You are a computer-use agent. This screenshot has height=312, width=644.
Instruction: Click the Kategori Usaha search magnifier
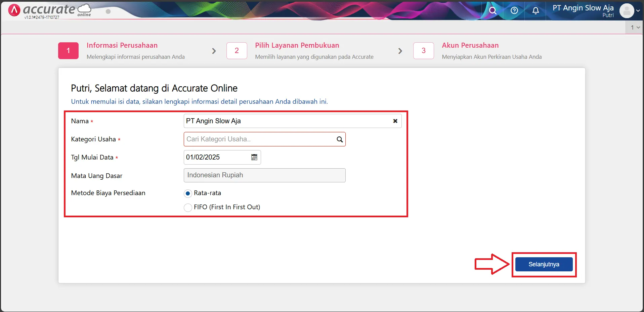340,139
